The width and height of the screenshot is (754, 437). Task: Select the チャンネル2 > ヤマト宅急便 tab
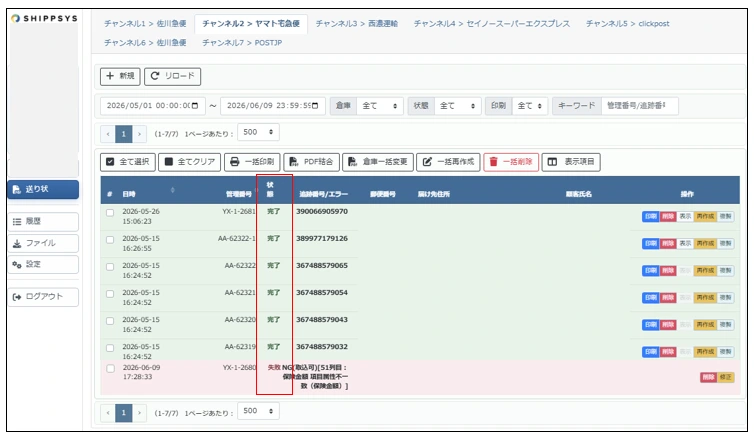[x=251, y=24]
